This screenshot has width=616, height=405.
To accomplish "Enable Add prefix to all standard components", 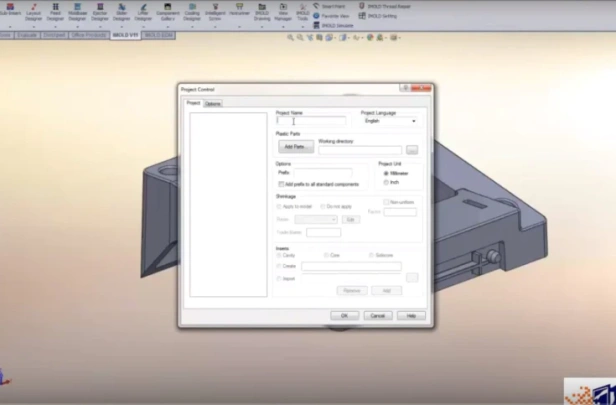I will 281,184.
